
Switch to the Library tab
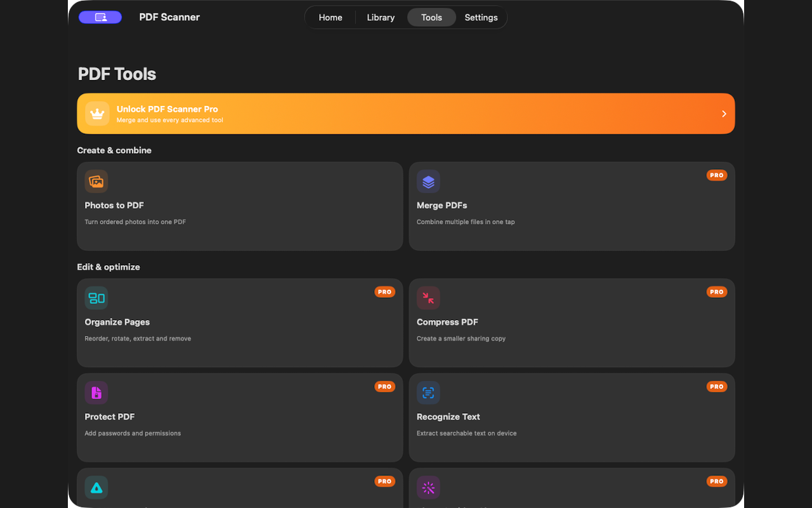click(x=381, y=17)
